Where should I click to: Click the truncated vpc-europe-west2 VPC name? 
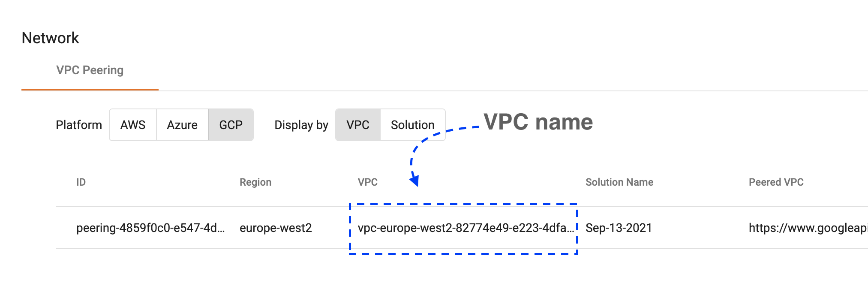(466, 228)
